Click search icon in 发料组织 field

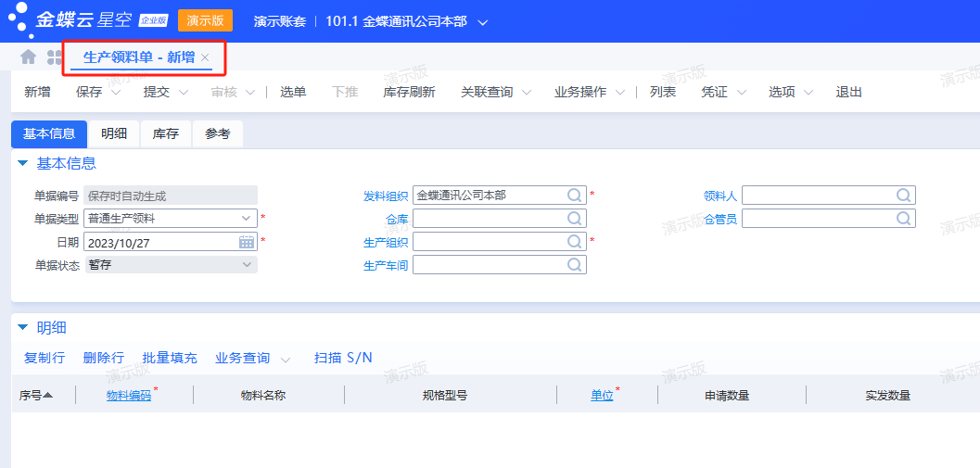tap(575, 196)
